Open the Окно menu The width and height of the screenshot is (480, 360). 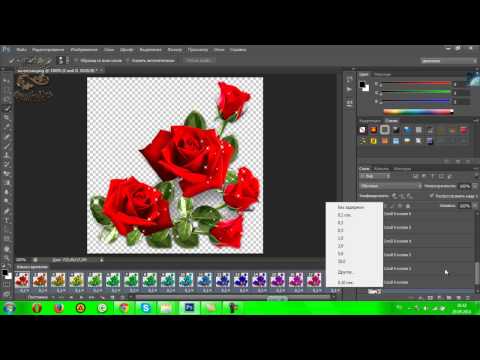[219, 50]
